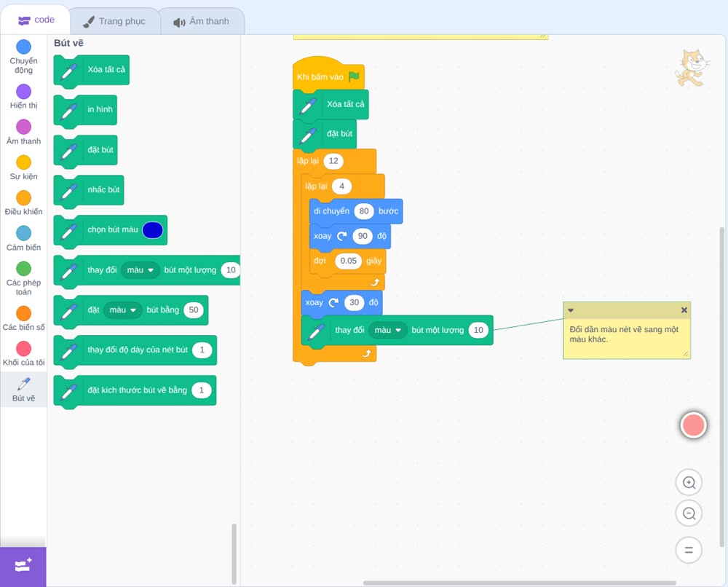Open the Cảm biến block category

point(23,239)
